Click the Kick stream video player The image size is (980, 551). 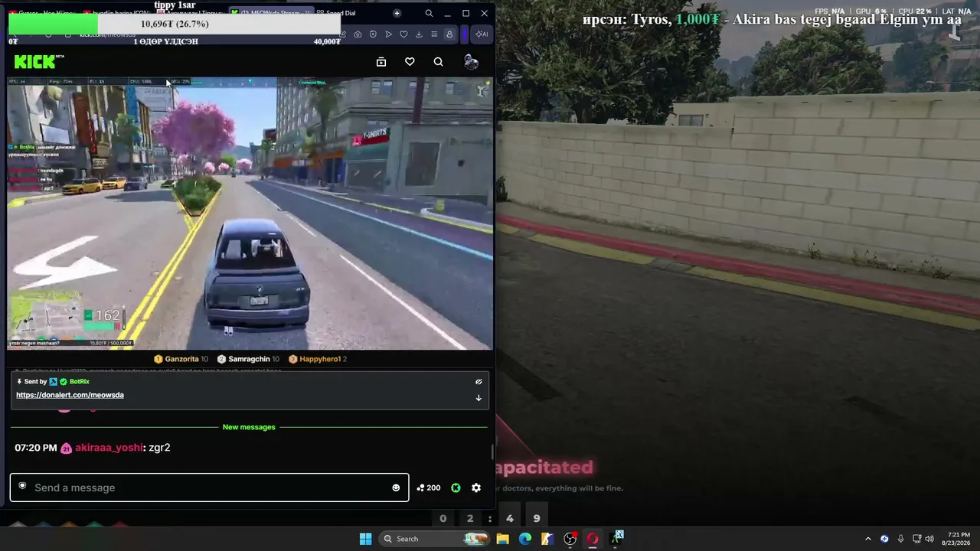250,213
